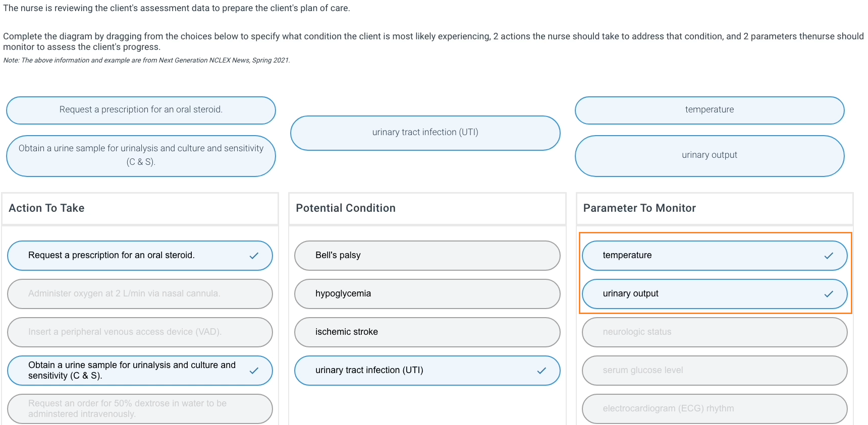The image size is (868, 425).
Task: Click the Potential Condition column header
Action: click(x=345, y=208)
